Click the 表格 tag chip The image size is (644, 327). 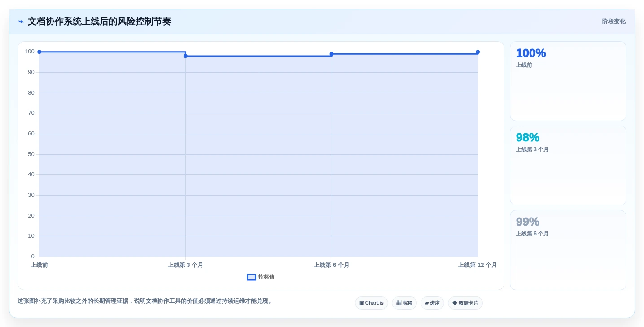click(x=404, y=303)
